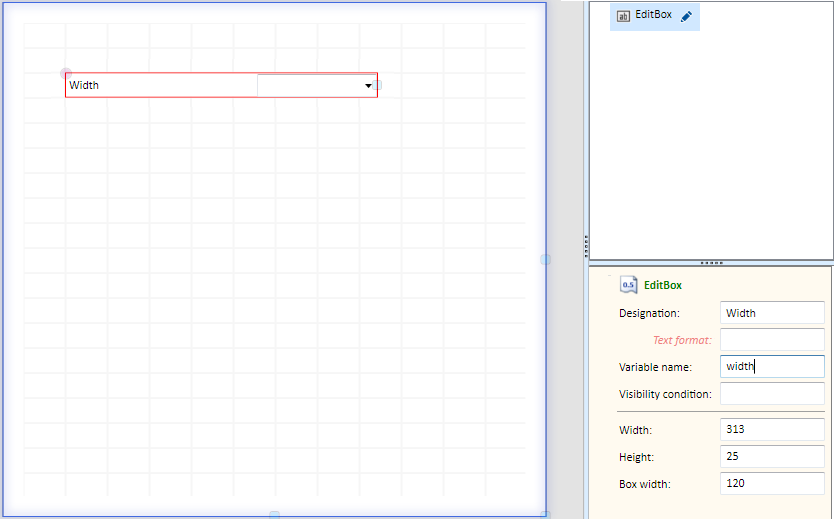Click the 'Text format:' label
The width and height of the screenshot is (834, 519).
point(682,340)
